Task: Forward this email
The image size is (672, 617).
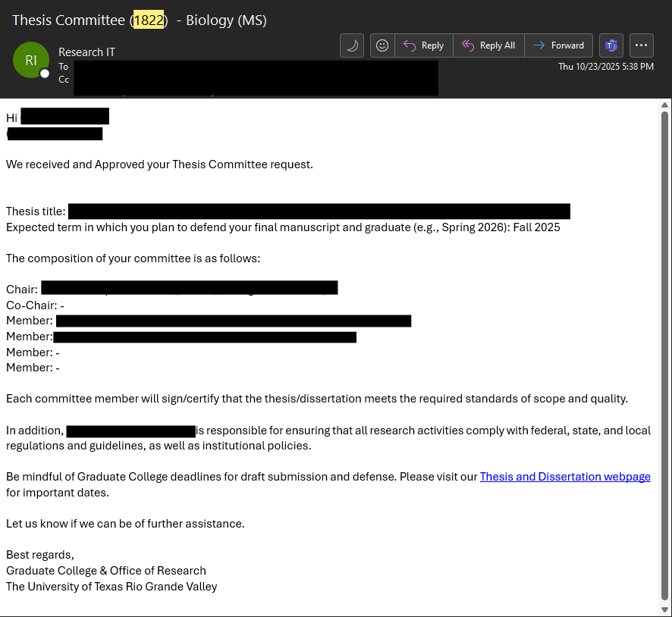Action: pos(559,45)
